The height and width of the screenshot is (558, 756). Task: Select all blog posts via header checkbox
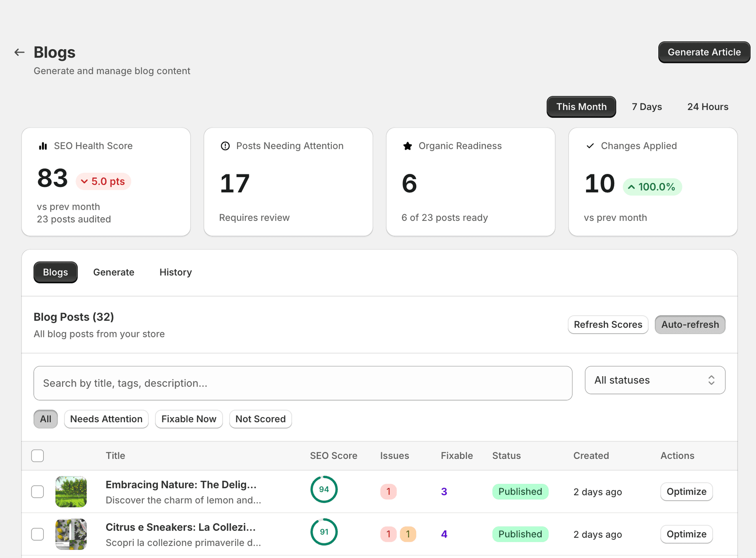click(x=37, y=455)
